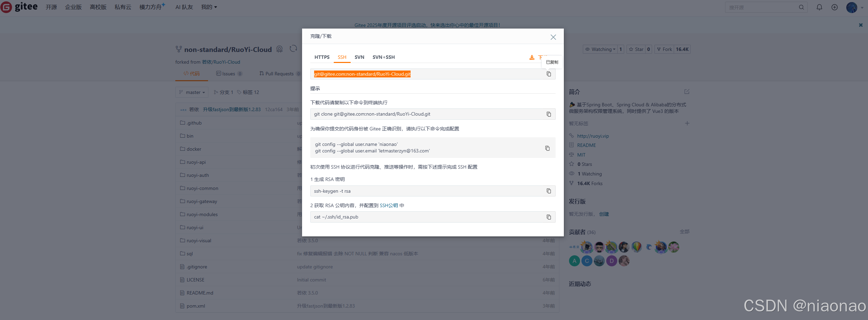This screenshot has width=868, height=320.
Task: Open the master branch dropdown
Action: click(192, 92)
